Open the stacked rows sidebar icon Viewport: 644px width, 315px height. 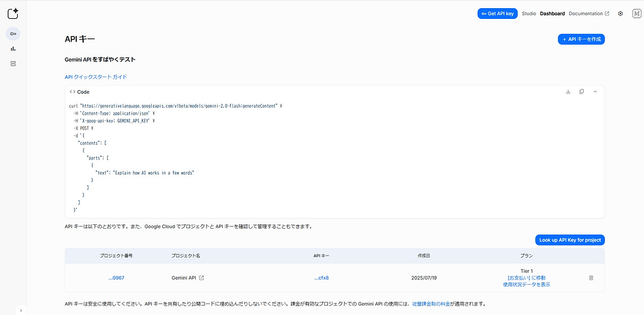(13, 64)
